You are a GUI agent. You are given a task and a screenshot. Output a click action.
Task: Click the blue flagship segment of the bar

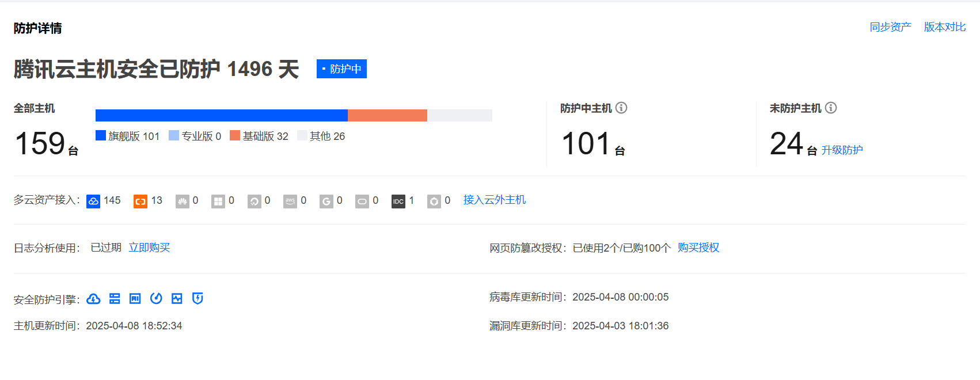[222, 115]
